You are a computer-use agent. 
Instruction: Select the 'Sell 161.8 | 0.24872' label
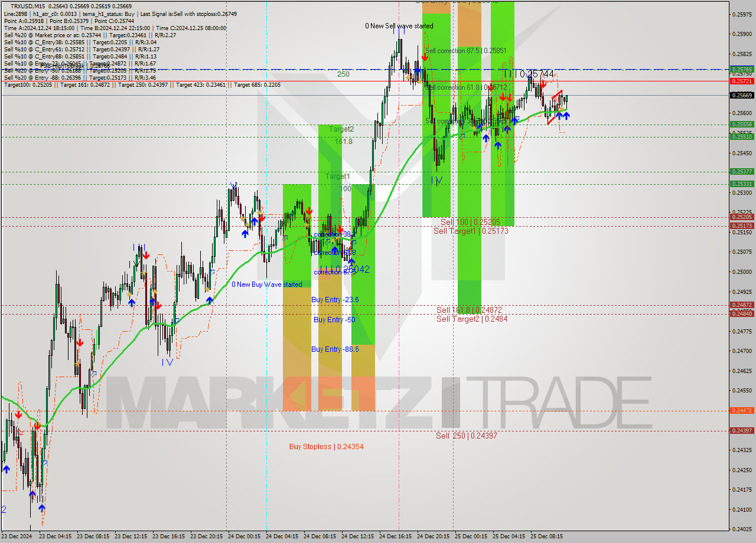[469, 310]
